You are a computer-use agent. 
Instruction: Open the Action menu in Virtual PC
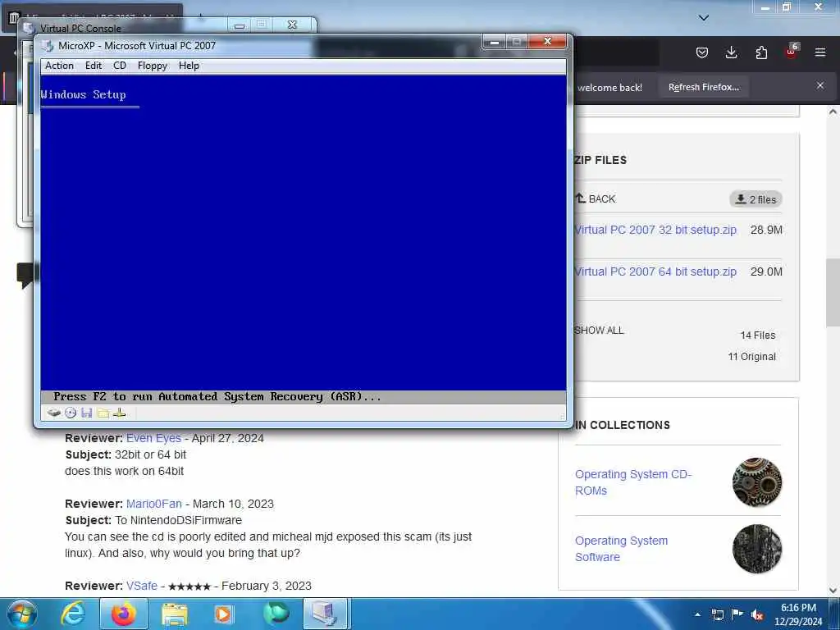(59, 66)
